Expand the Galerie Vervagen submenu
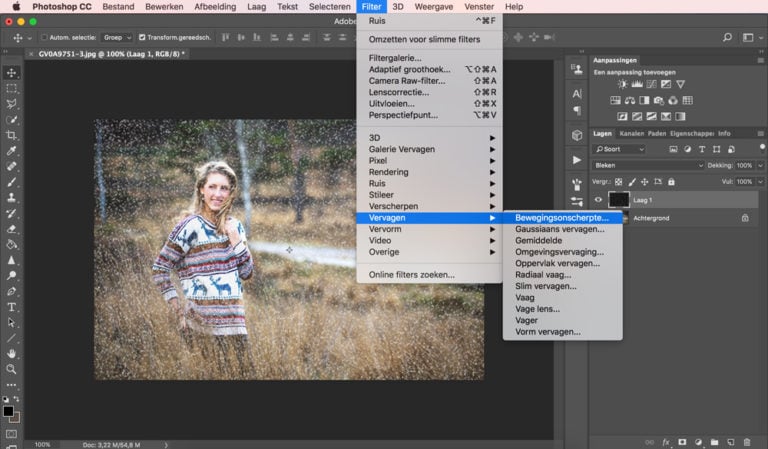Viewport: 768px width, 449px height. [x=429, y=149]
